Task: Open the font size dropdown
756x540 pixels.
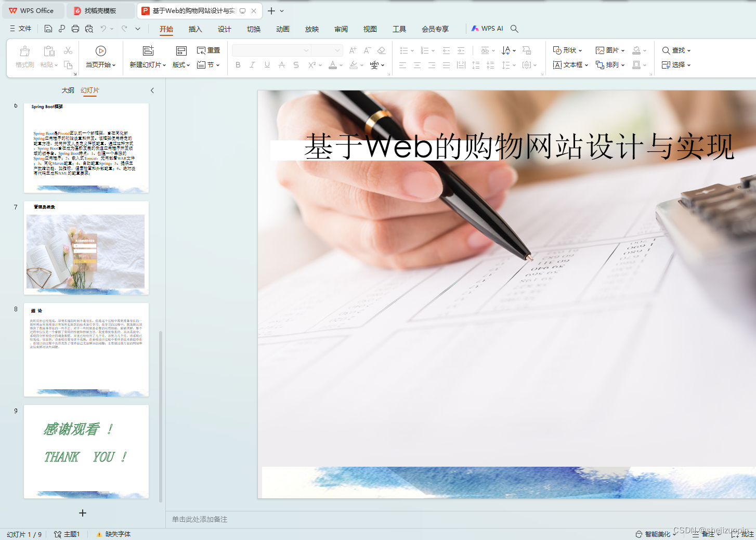Action: pos(337,50)
